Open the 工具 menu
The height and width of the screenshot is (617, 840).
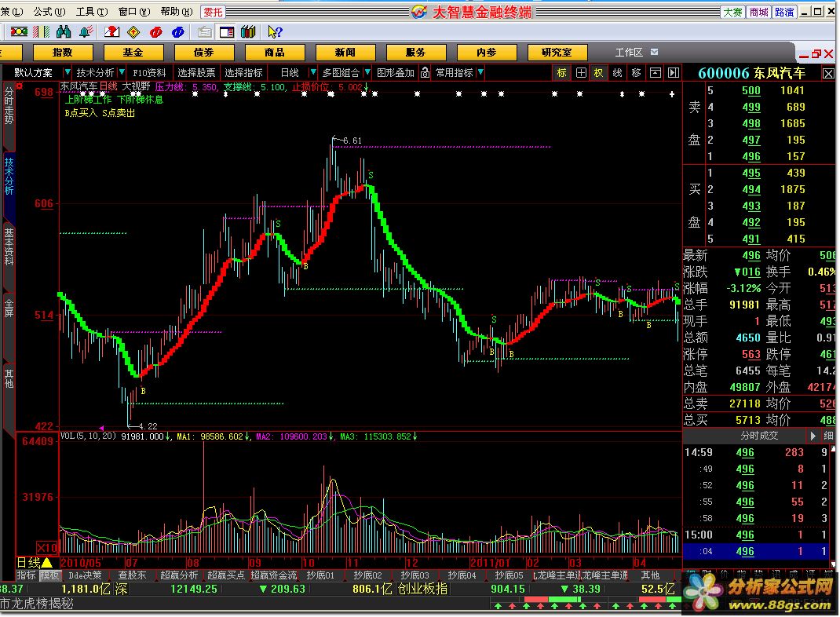(x=92, y=11)
